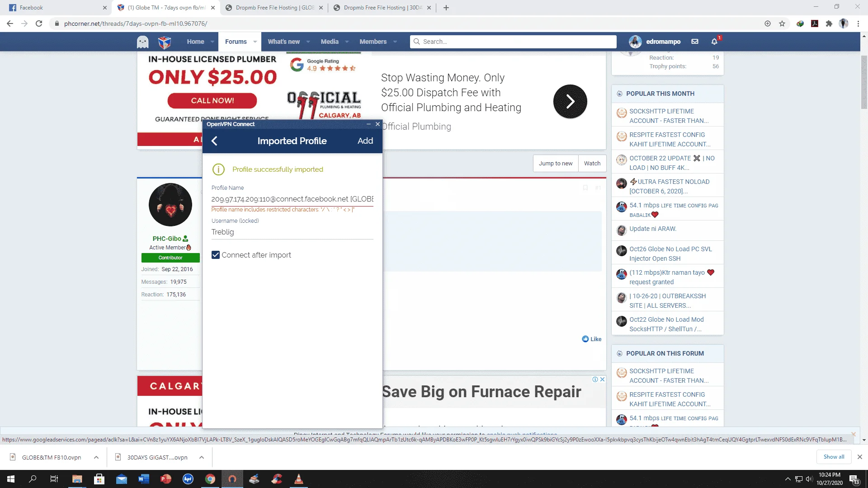Expand the Home menu dropdown arrow

212,42
